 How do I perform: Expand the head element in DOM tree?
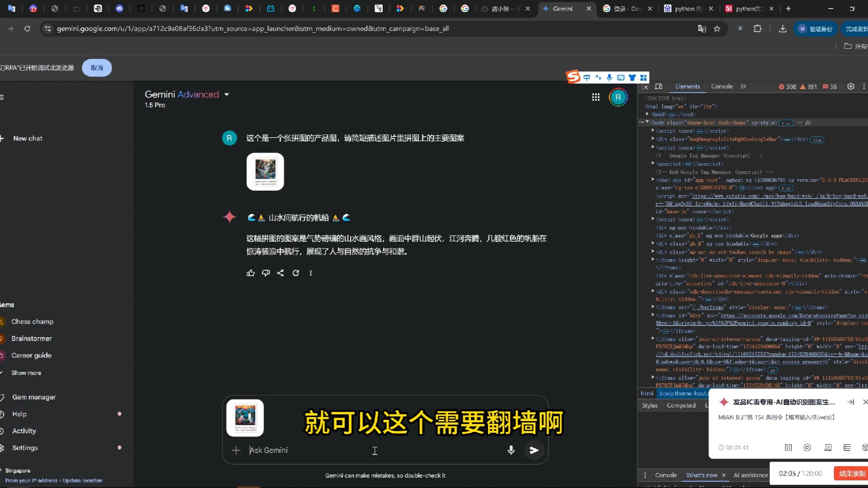click(647, 114)
